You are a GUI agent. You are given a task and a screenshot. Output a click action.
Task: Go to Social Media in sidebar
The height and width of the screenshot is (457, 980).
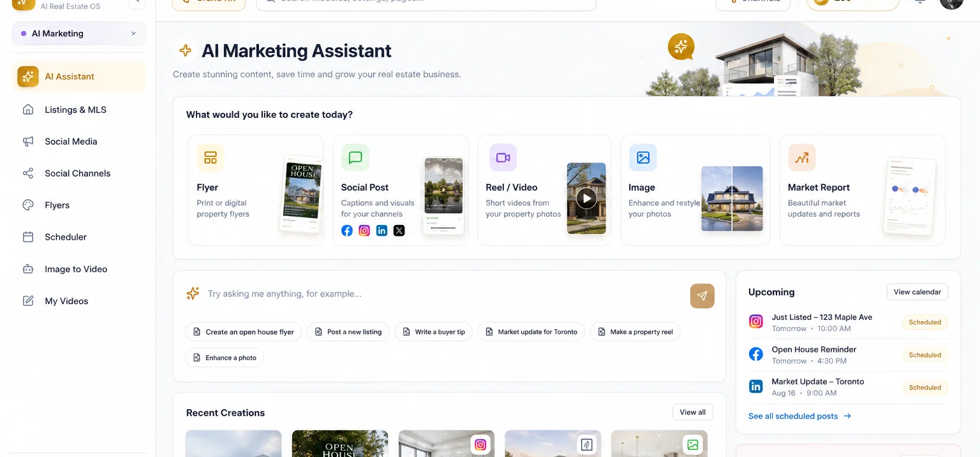(x=71, y=141)
